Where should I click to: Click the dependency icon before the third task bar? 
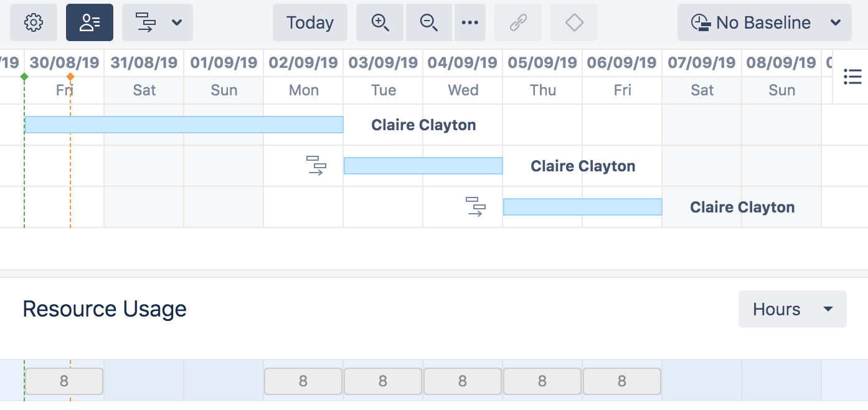(476, 207)
